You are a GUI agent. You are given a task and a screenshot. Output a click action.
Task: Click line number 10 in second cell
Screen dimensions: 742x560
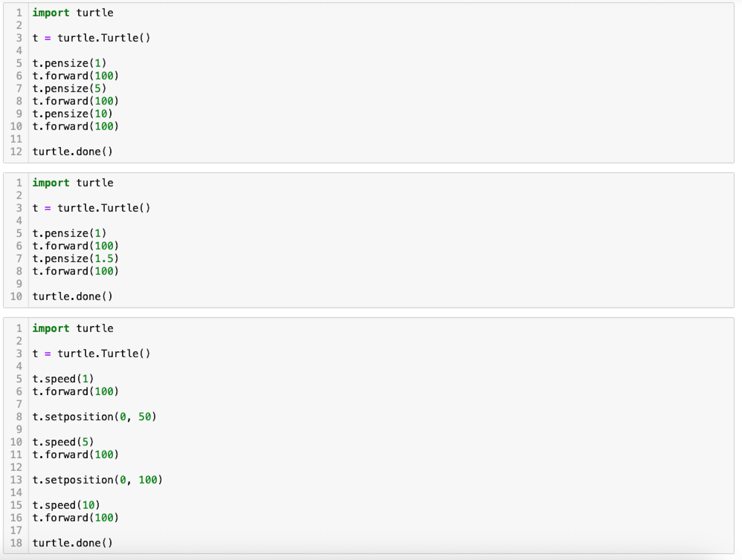click(x=16, y=297)
